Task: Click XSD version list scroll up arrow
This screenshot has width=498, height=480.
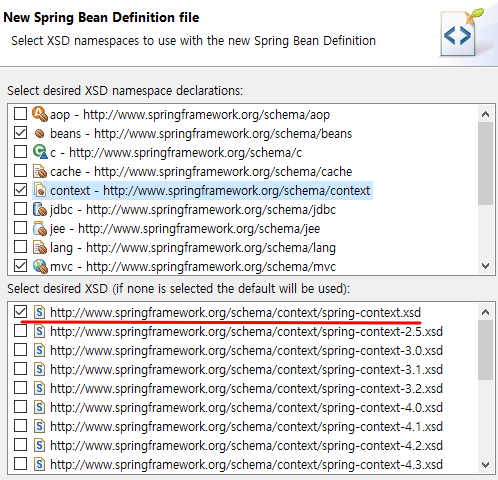Action: pyautogui.click(x=485, y=312)
